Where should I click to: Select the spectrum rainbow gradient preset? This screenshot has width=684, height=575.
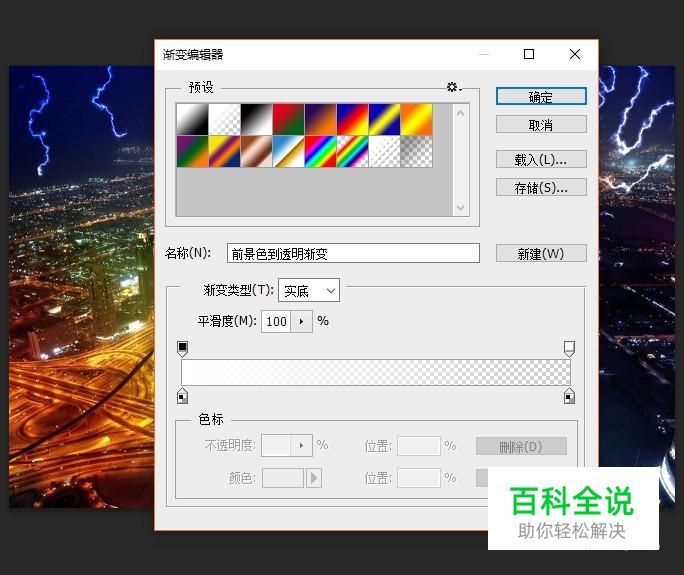tap(321, 151)
